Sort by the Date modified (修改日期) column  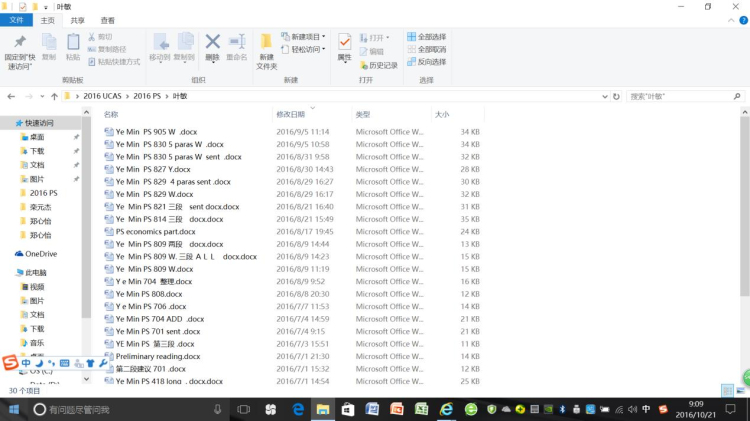click(290, 115)
